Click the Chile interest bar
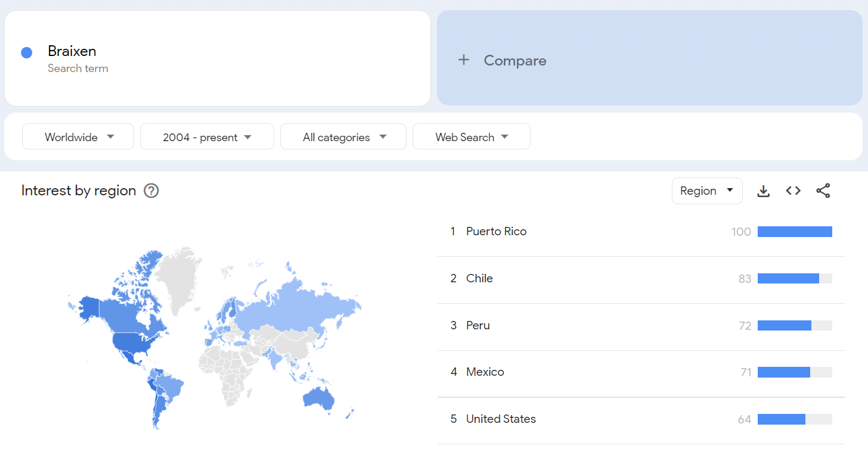This screenshot has height=452, width=868. pyautogui.click(x=795, y=279)
